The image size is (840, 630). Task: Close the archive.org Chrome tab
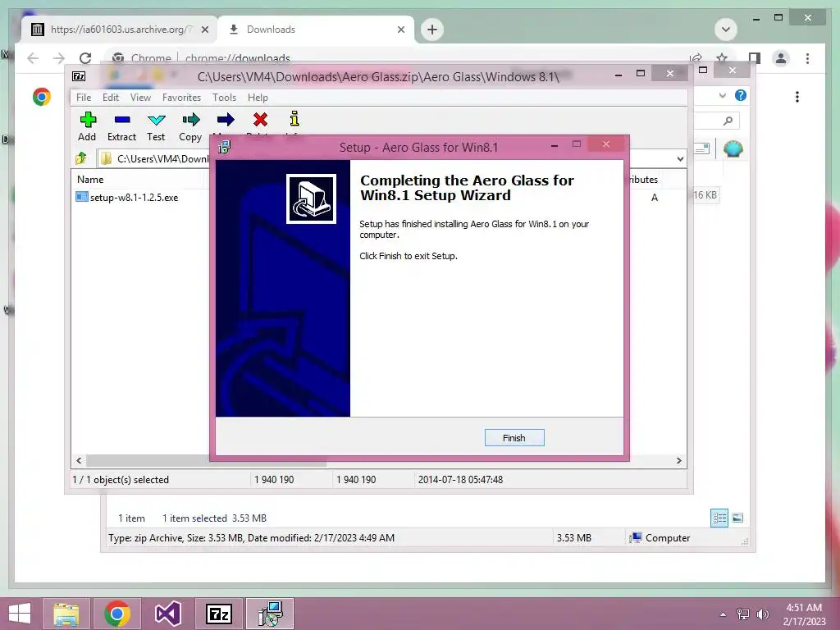coord(204,30)
